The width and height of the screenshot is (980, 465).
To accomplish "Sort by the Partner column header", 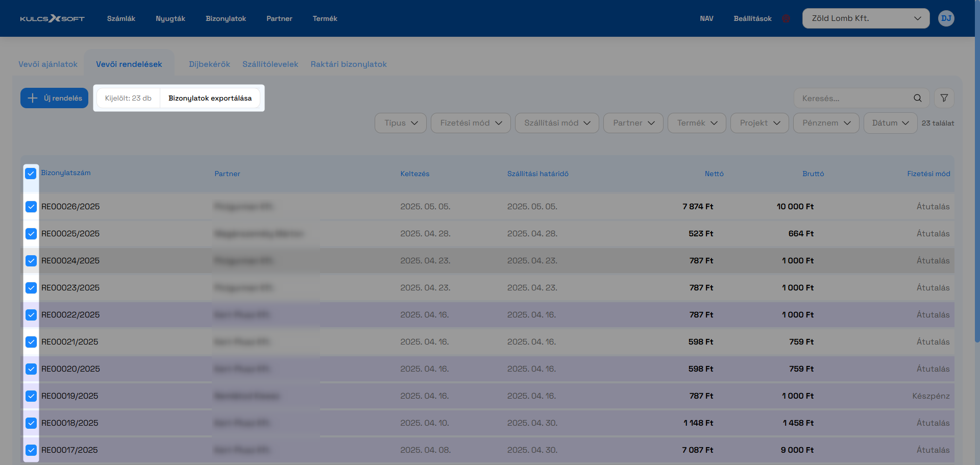I will point(227,174).
